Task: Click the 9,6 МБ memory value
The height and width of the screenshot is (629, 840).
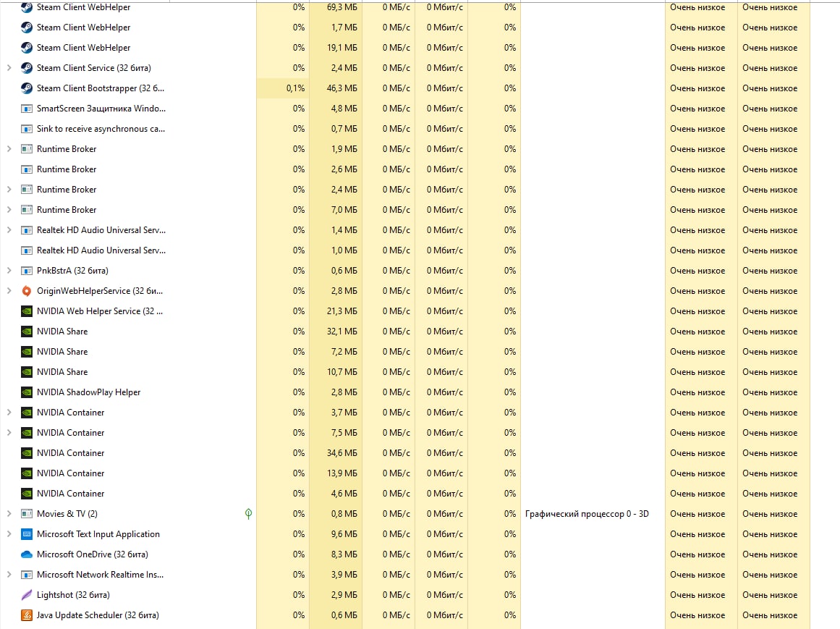Action: pyautogui.click(x=344, y=534)
